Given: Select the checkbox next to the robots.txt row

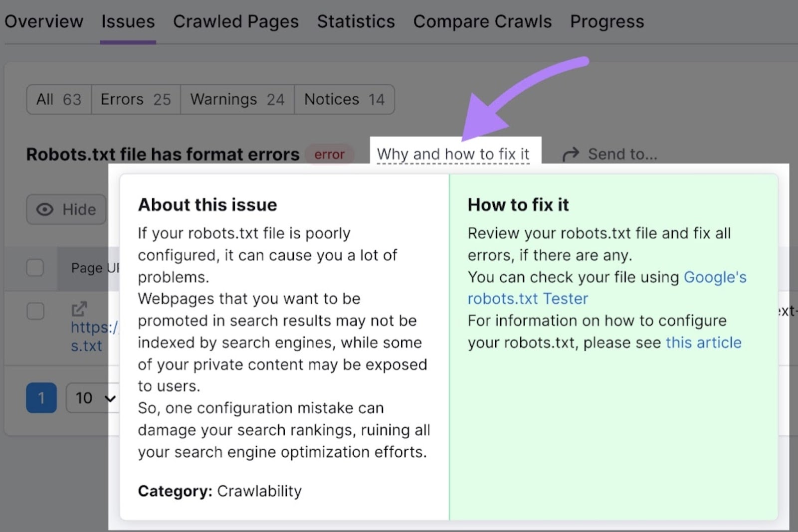Looking at the screenshot, I should (x=35, y=311).
